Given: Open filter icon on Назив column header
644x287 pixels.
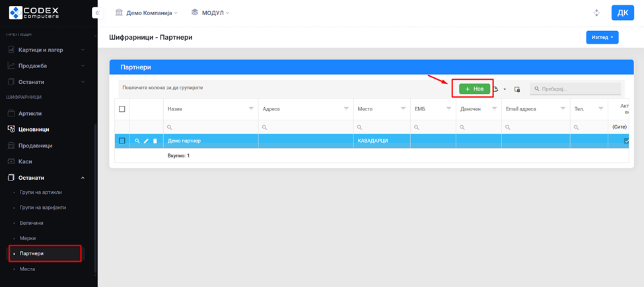Looking at the screenshot, I should (251, 108).
